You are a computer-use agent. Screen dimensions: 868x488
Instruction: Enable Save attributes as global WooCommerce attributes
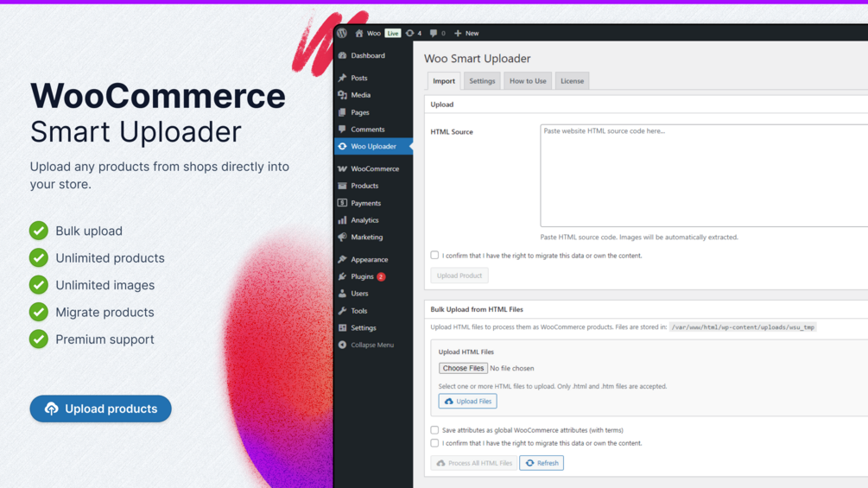(434, 430)
